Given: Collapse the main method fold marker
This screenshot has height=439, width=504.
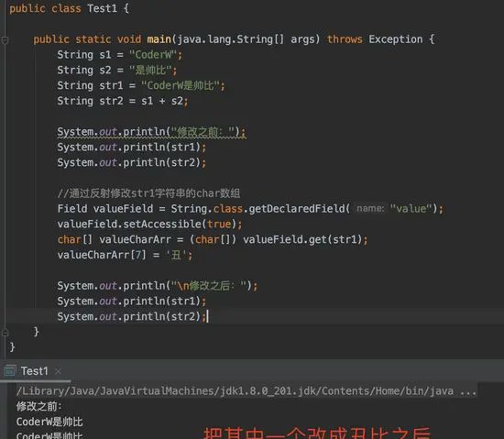Looking at the screenshot, I should click(x=5, y=40).
